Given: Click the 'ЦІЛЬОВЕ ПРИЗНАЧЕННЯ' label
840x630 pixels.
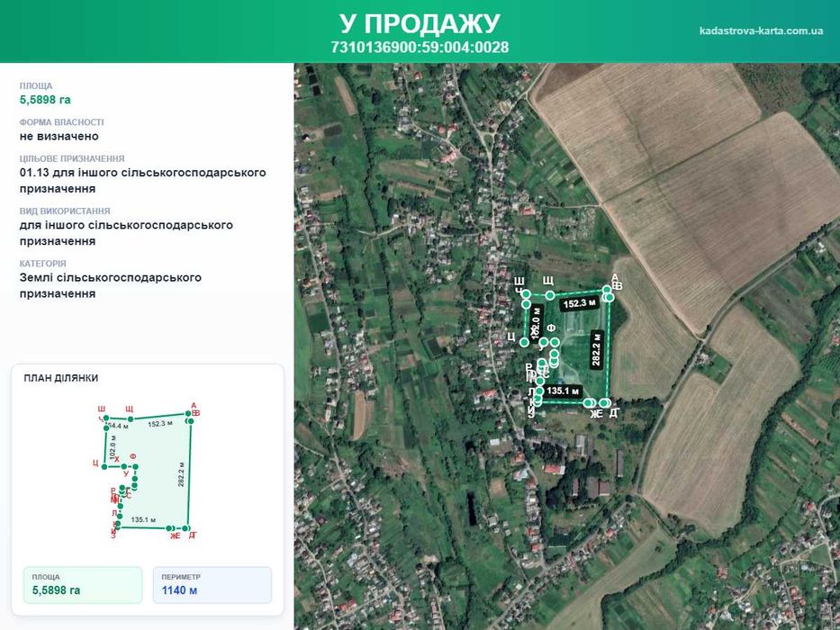Looking at the screenshot, I should click(72, 158).
